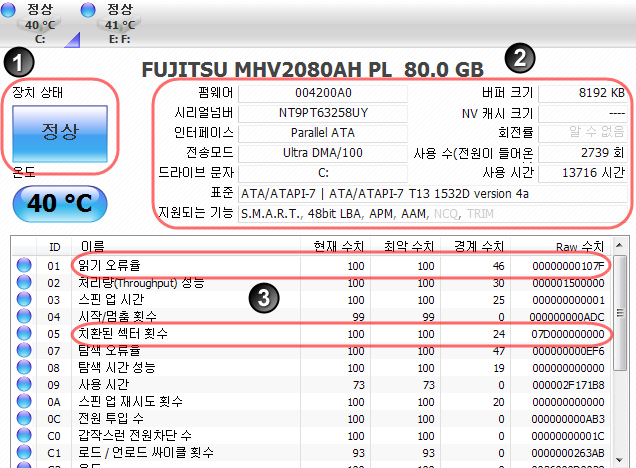Image resolution: width=636 pixels, height=468 pixels.
Task: Click status circle for ID 0C row
Action: 24,419
